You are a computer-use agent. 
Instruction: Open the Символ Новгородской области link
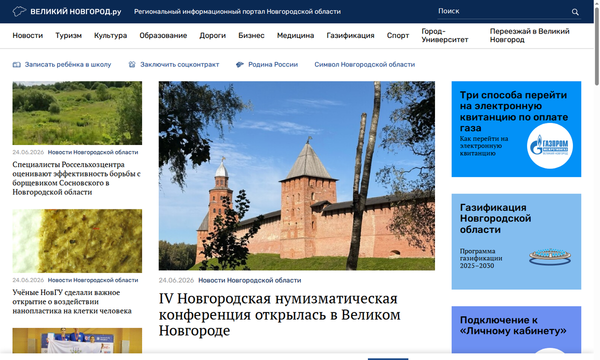(365, 65)
